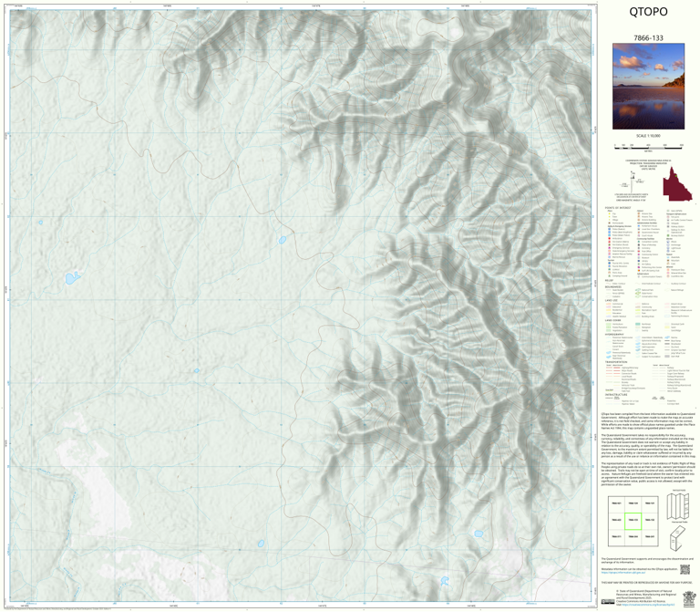Click the Horizontal Folds accordion diagram
The image size is (700, 612).
point(678,506)
